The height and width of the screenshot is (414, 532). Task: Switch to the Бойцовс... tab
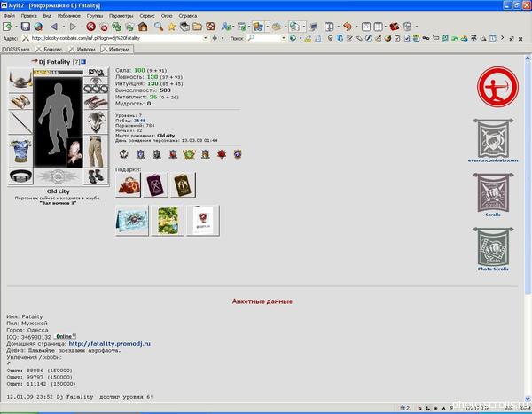pyautogui.click(x=51, y=50)
